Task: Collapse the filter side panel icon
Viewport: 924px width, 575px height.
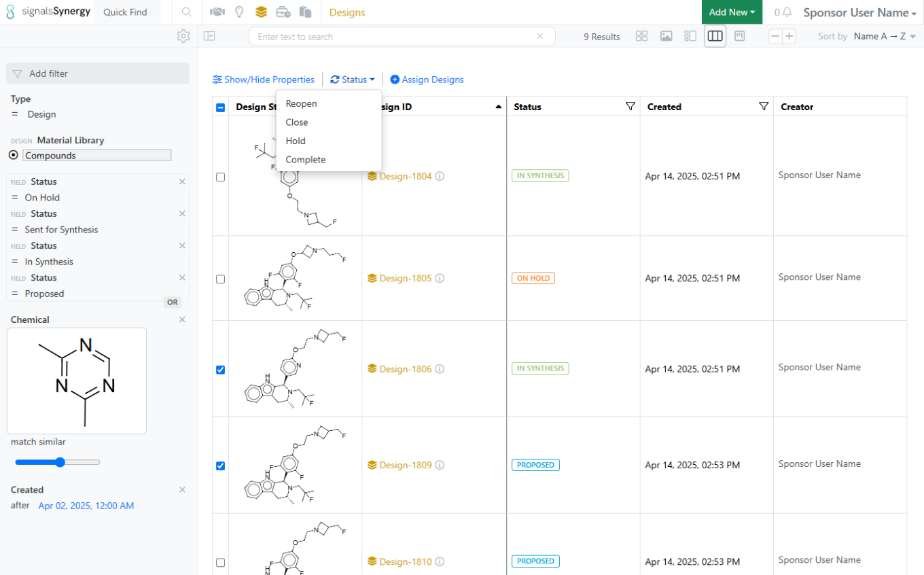Action: click(x=209, y=36)
